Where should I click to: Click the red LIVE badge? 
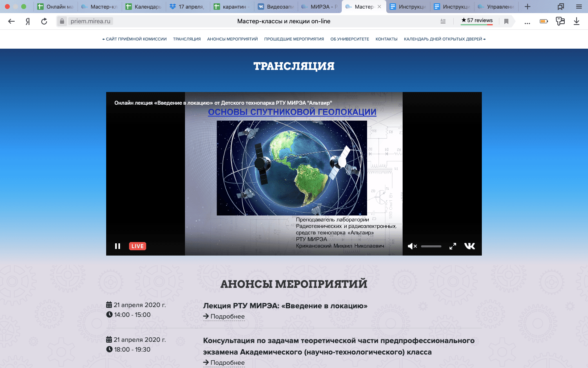[x=138, y=246]
